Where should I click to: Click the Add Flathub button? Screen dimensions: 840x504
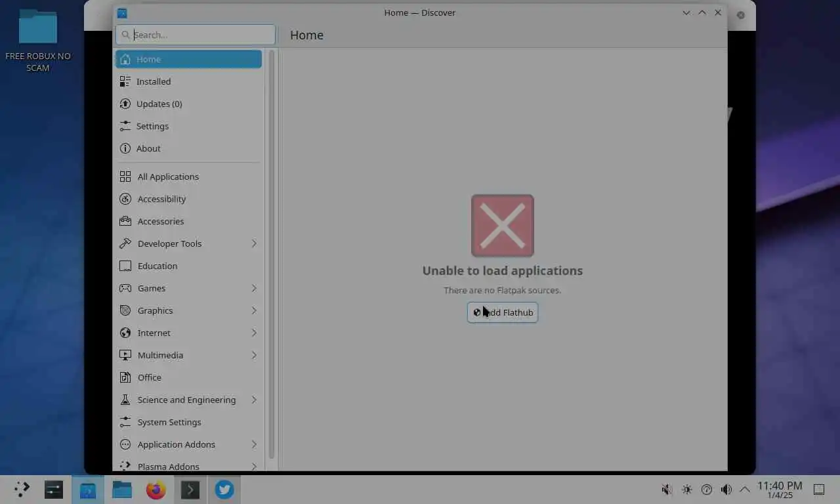pyautogui.click(x=503, y=312)
